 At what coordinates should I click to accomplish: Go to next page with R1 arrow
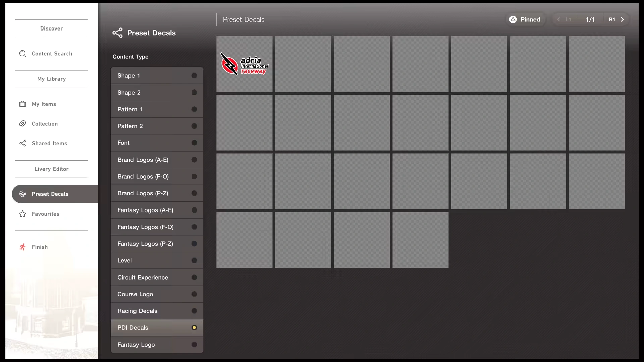click(622, 20)
